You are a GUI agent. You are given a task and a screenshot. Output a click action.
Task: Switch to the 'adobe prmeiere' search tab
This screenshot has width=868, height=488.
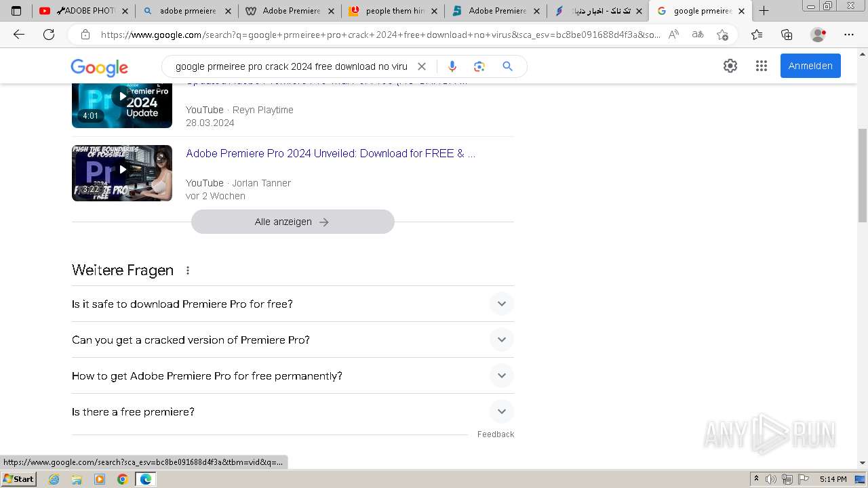tap(186, 11)
